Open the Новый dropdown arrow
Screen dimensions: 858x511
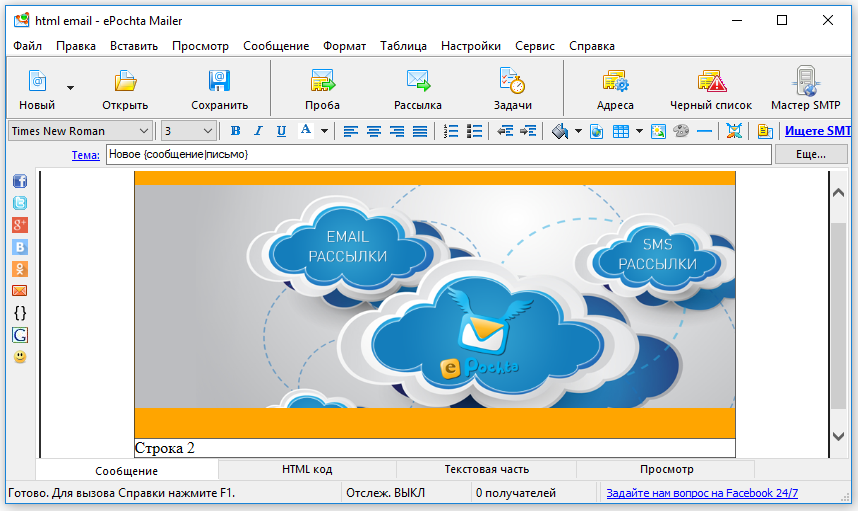pyautogui.click(x=71, y=88)
